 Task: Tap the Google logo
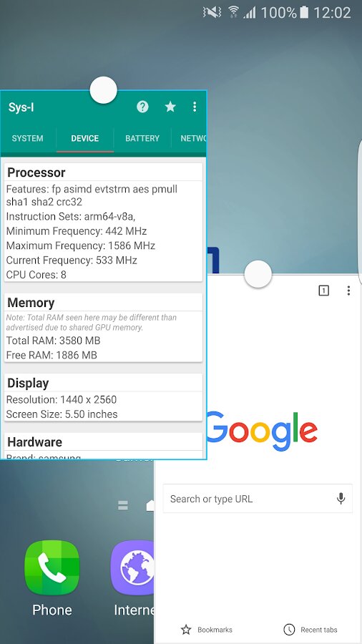261,431
